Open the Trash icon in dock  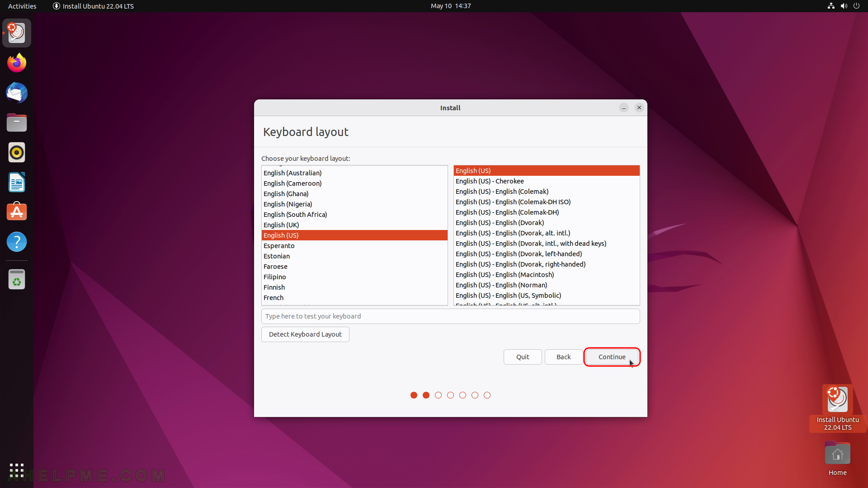click(17, 279)
